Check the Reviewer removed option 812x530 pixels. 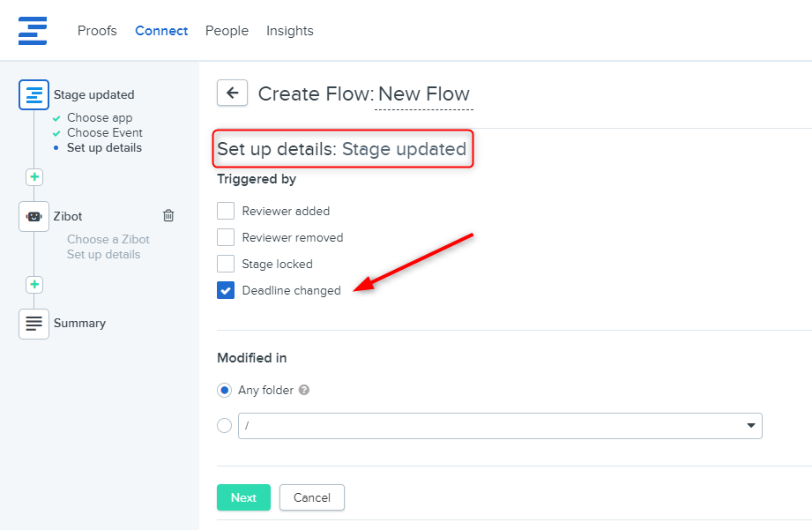pyautogui.click(x=226, y=237)
